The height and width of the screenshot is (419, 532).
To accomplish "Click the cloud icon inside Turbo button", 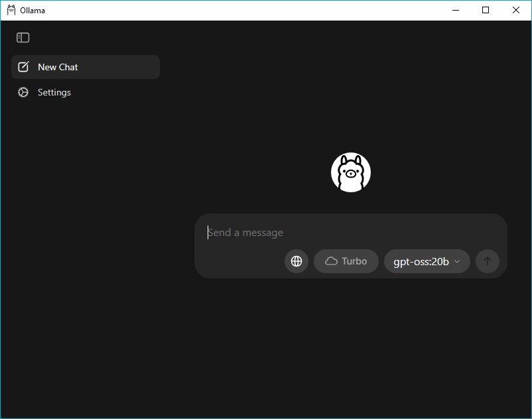I will 331,261.
